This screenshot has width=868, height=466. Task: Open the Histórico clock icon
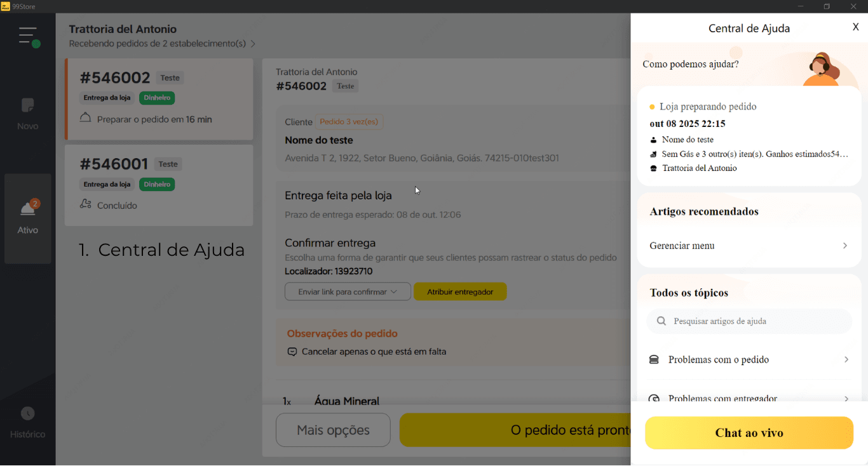pos(28,414)
